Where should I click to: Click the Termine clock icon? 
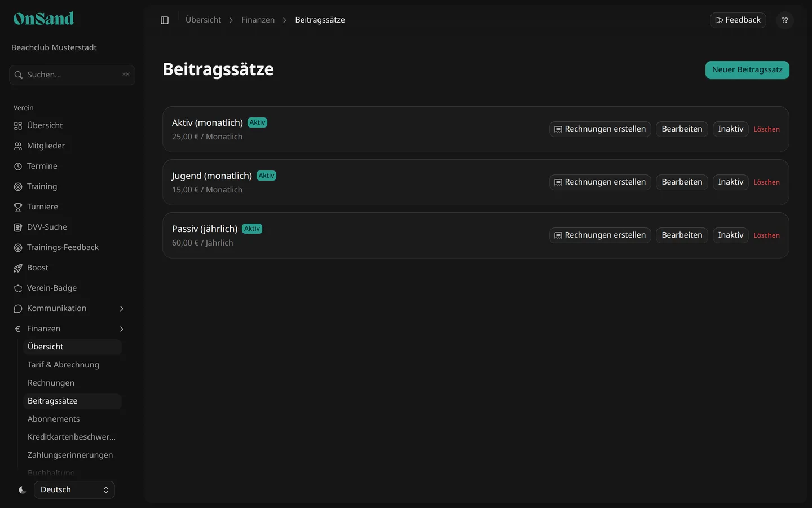click(x=18, y=167)
